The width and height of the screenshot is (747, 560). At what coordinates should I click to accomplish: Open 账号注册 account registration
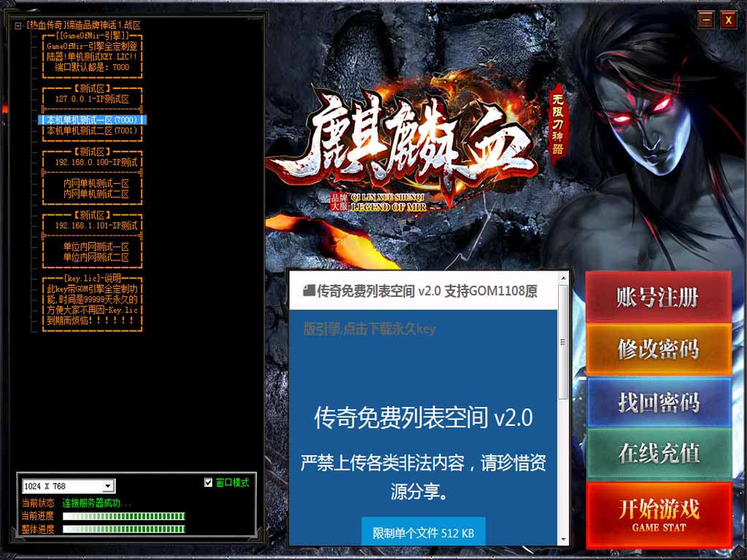click(659, 297)
